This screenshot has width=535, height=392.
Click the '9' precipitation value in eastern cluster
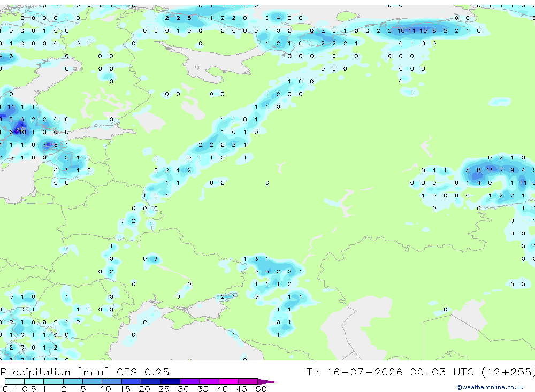point(512,170)
